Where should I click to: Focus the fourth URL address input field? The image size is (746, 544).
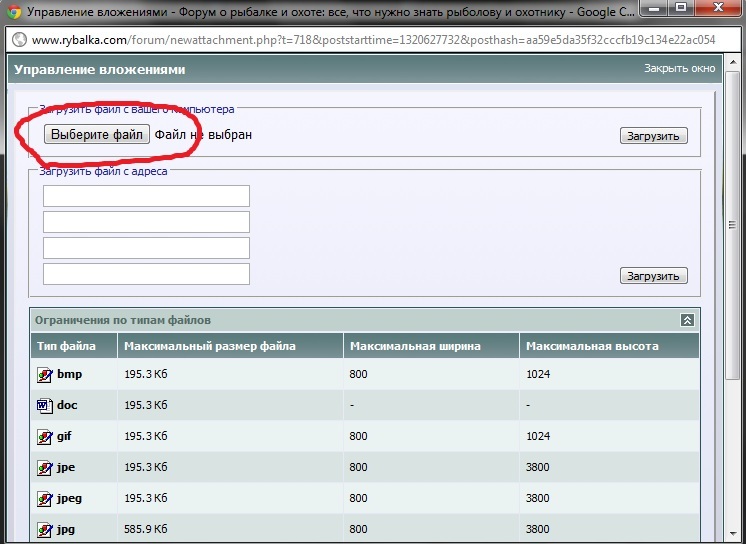point(147,274)
